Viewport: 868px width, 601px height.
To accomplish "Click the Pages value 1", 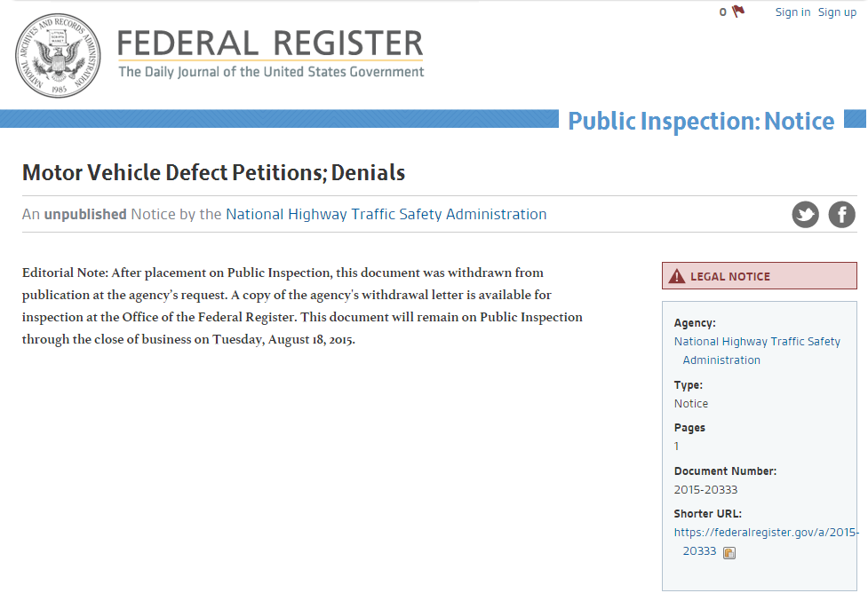I will pyautogui.click(x=676, y=447).
